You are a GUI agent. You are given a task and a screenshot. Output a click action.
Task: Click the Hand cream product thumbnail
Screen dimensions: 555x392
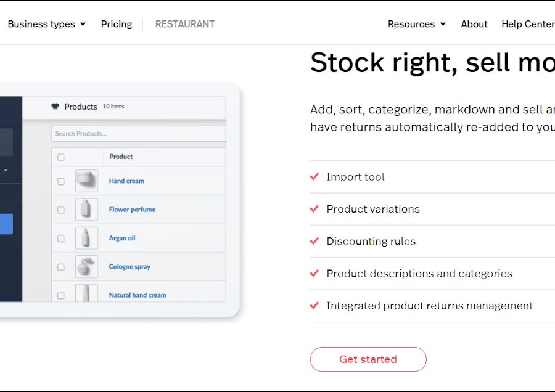tap(86, 181)
